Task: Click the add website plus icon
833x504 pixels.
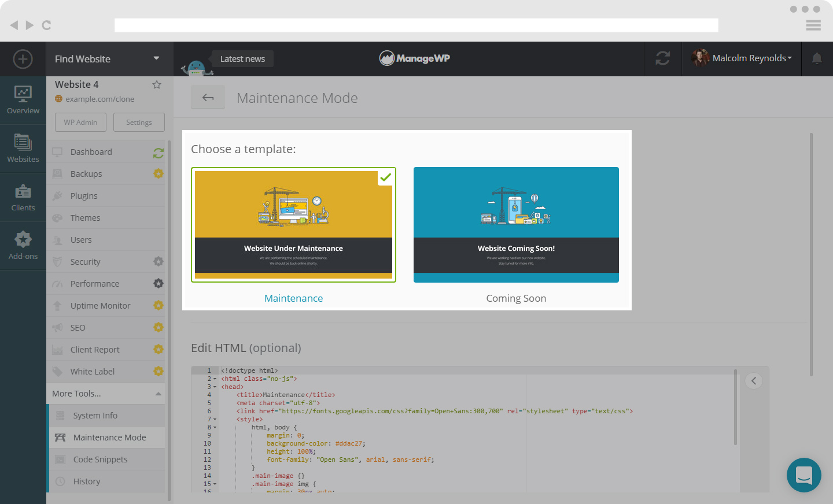Action: 23,59
